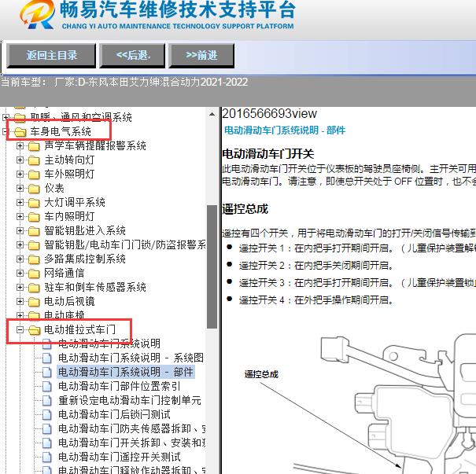The height and width of the screenshot is (474, 476).
Task: Click the page icon beside 电动滑动车门系统说明 - 系统图
Action: (x=47, y=358)
